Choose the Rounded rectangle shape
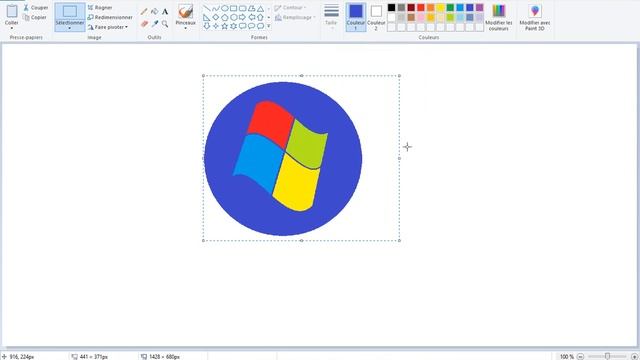The height and width of the screenshot is (360, 640). pyautogui.click(x=242, y=8)
